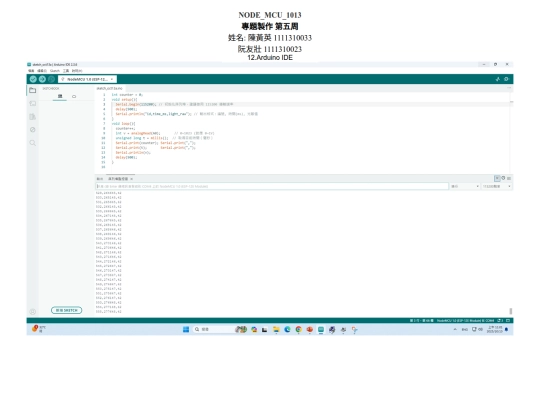Click line 14 delay code
This screenshot has width=540, height=405.
[126, 157]
